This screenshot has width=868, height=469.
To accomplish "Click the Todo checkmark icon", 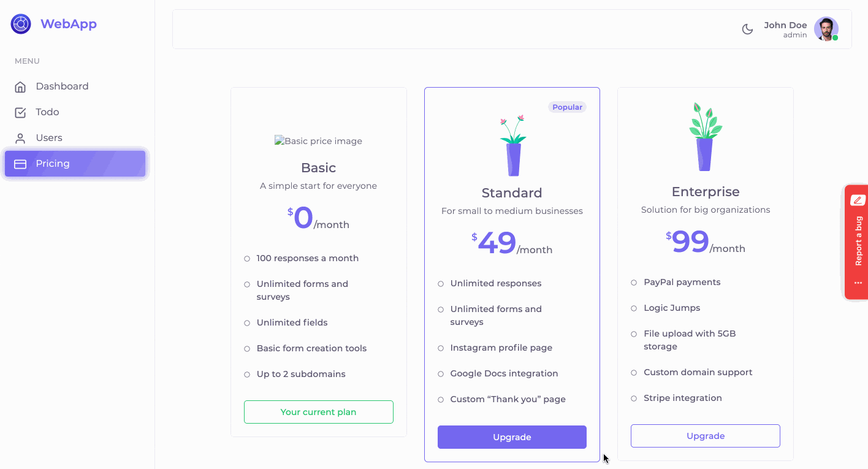I will 20,113.
